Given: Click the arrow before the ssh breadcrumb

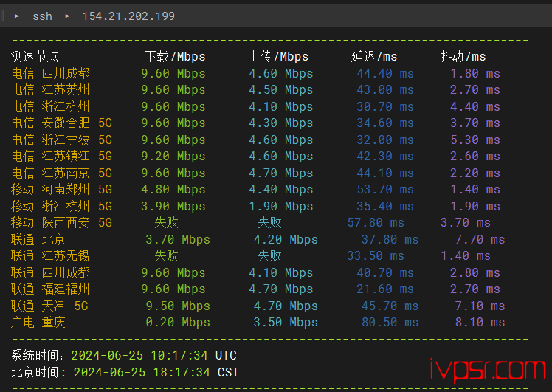Looking at the screenshot, I should pos(17,16).
